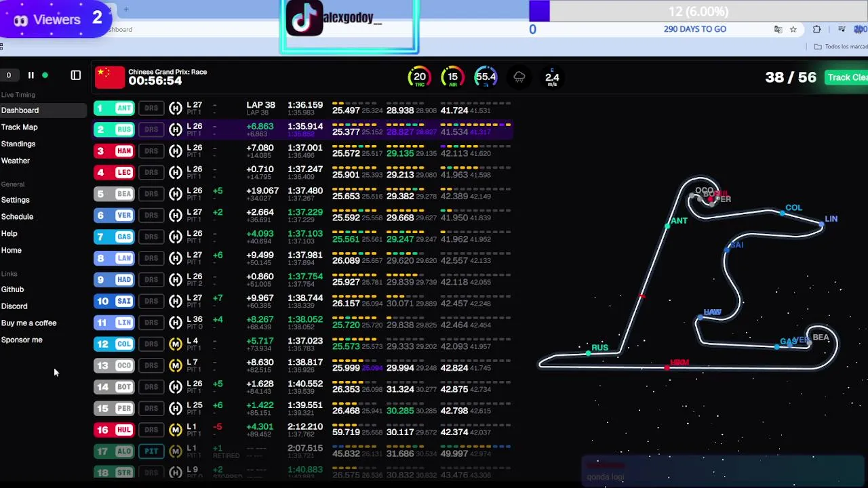Click the track temperature gauge showing 20

420,77
